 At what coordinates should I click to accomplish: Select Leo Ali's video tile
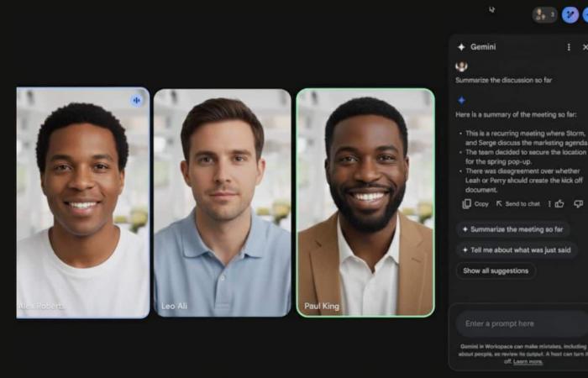pyautogui.click(x=222, y=202)
